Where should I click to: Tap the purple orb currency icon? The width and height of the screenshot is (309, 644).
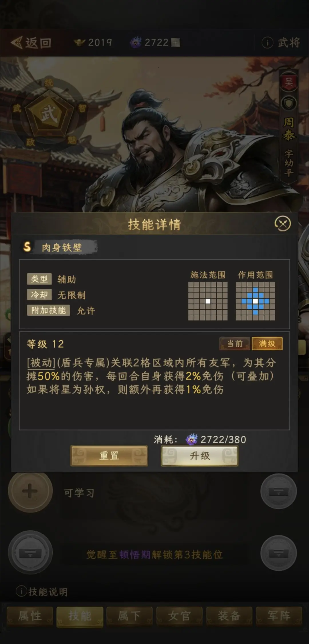point(136,42)
